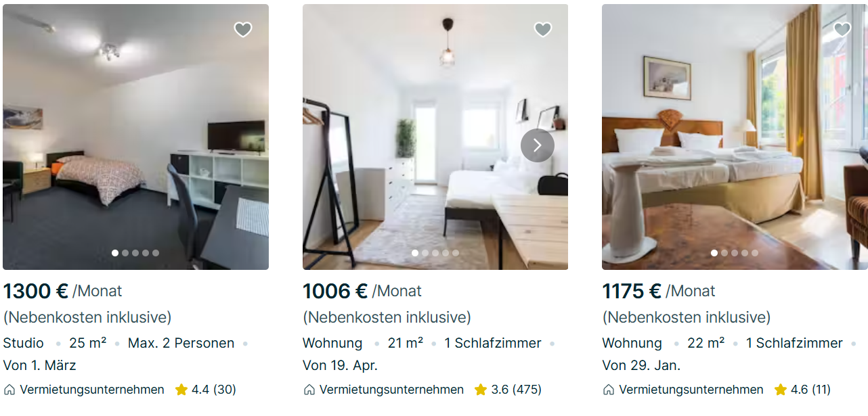
Task: Select third carousel dot on 1175 € listing
Action: [735, 253]
